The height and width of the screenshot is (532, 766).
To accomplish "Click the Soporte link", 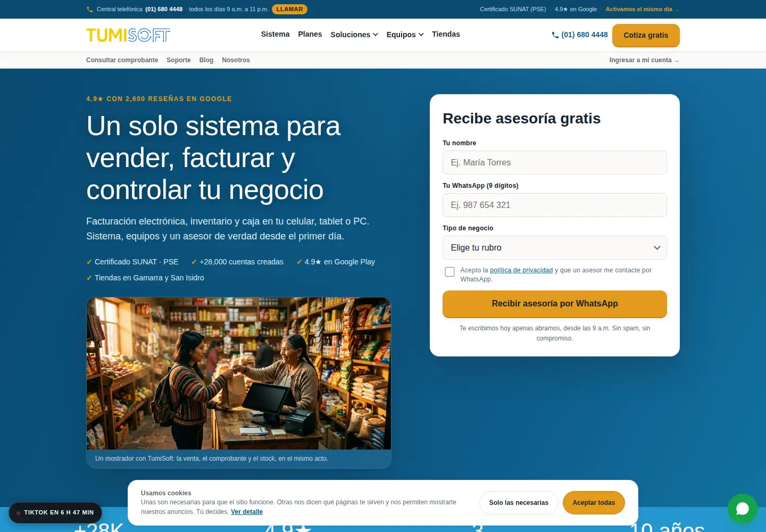I will click(x=178, y=60).
